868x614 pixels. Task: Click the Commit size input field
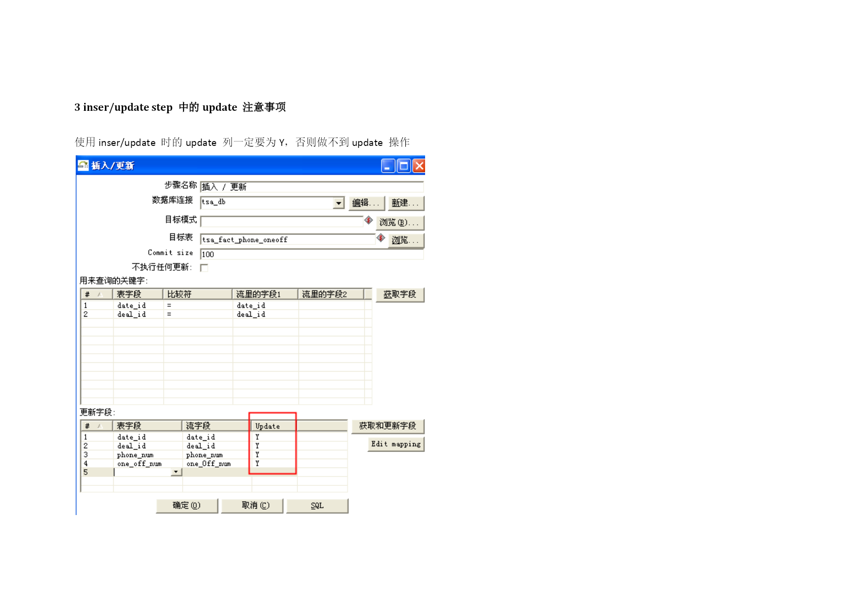312,254
